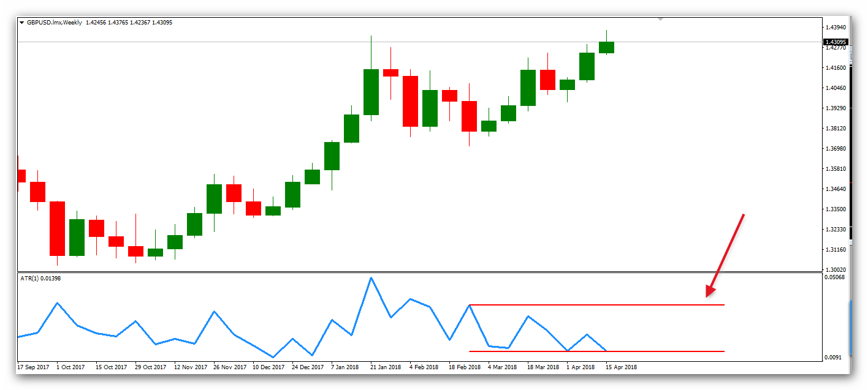
Task: Click the 18 Mar 2018 date label
Action: pyautogui.click(x=543, y=367)
